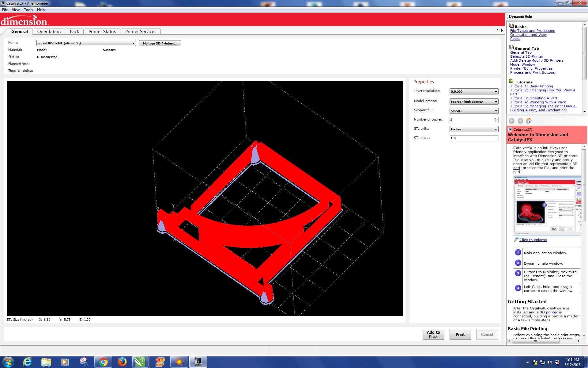
Task: Click the network icon in system tray
Action: coord(542,362)
